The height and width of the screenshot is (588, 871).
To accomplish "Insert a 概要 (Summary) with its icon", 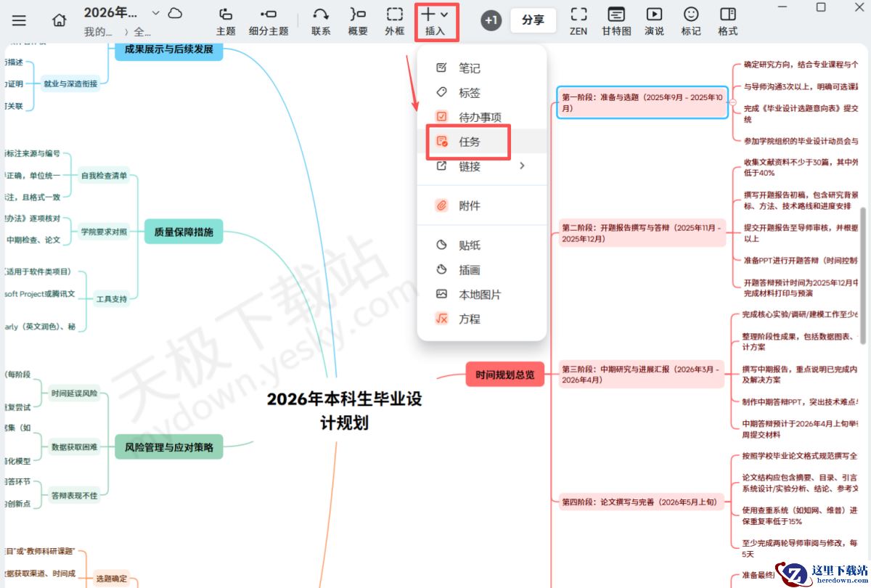I will (357, 21).
